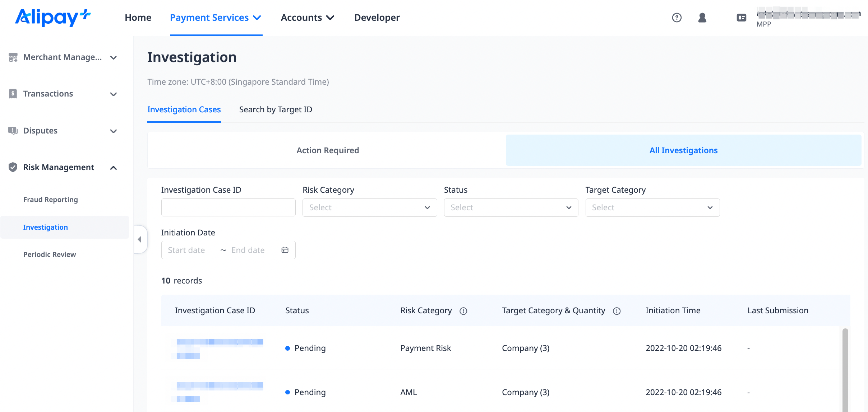The image size is (868, 412).
Task: Open the Status filter dropdown
Action: [x=511, y=207]
